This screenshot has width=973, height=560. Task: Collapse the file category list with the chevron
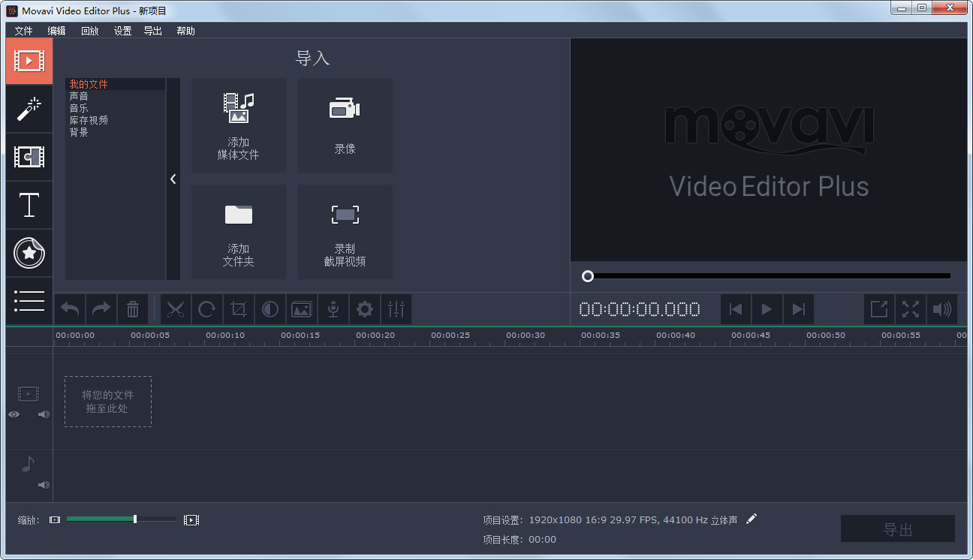point(173,179)
